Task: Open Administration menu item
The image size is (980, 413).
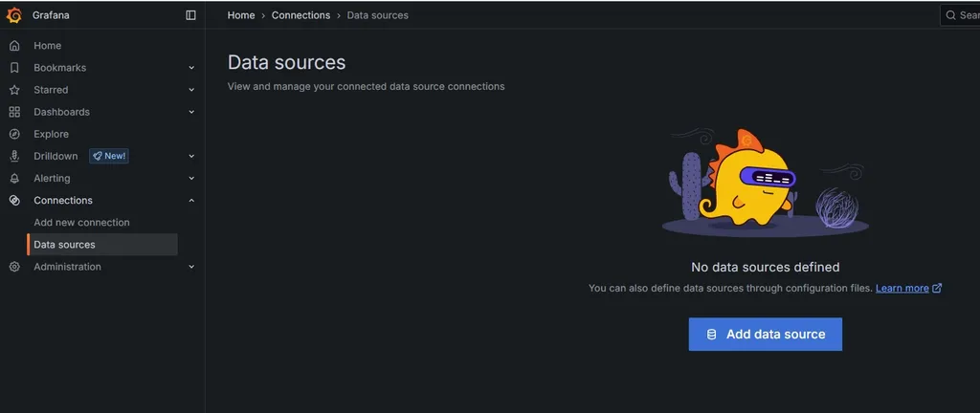Action: (68, 267)
